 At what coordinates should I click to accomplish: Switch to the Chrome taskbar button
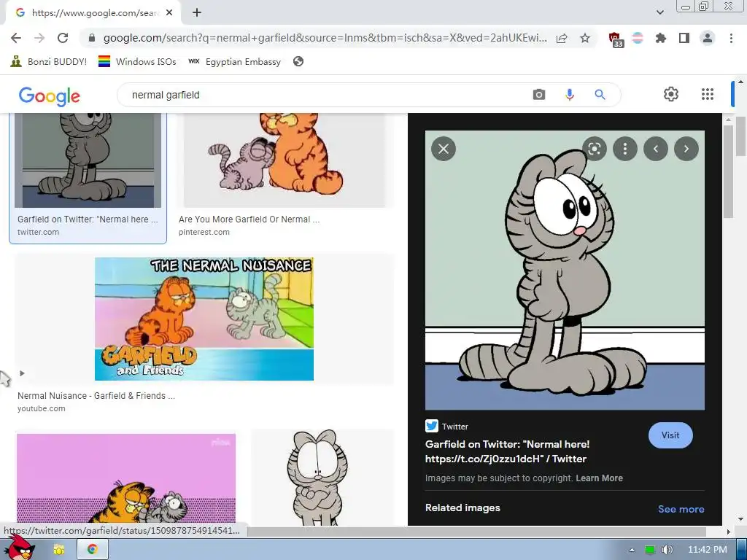pyautogui.click(x=93, y=549)
